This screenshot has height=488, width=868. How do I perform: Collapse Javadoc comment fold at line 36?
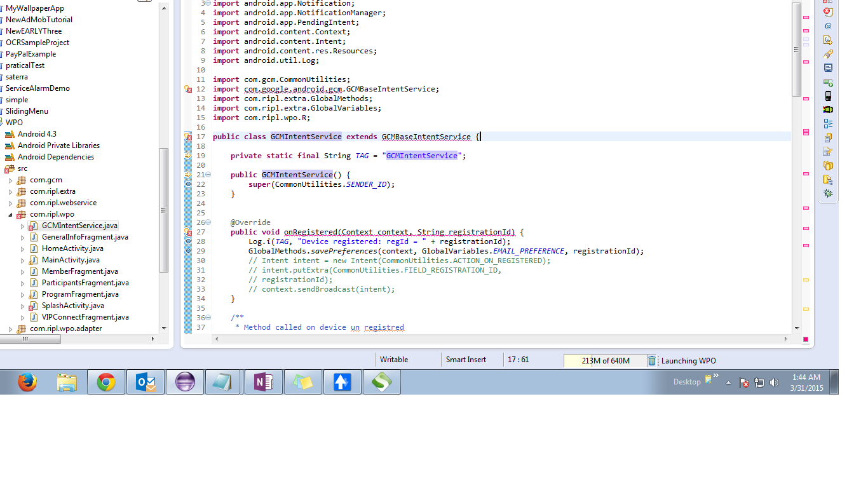208,318
